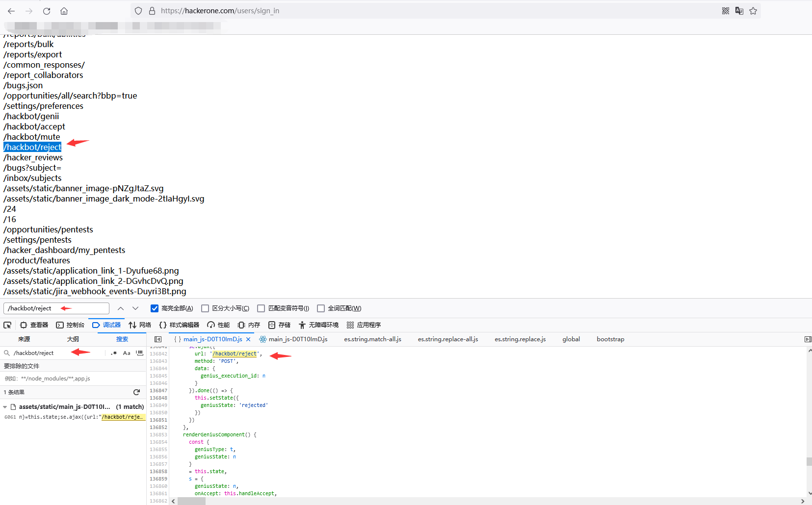Select the global source tab

point(571,339)
